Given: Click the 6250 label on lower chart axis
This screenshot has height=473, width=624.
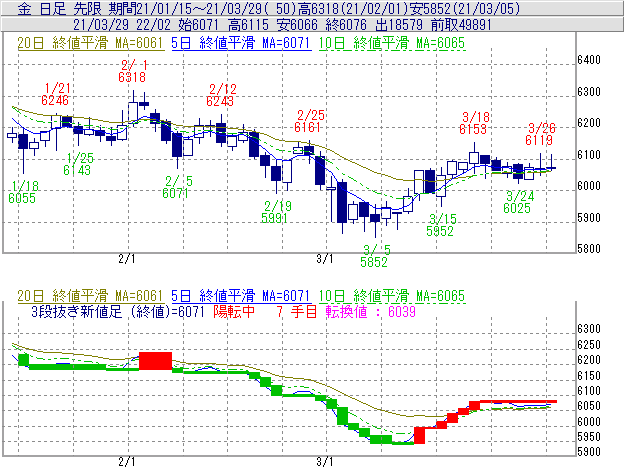Looking at the screenshot, I should pos(589,345).
